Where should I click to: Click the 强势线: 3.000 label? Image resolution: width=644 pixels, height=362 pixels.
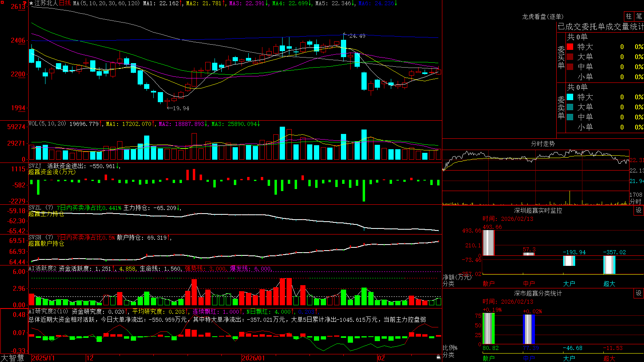pyautogui.click(x=205, y=269)
